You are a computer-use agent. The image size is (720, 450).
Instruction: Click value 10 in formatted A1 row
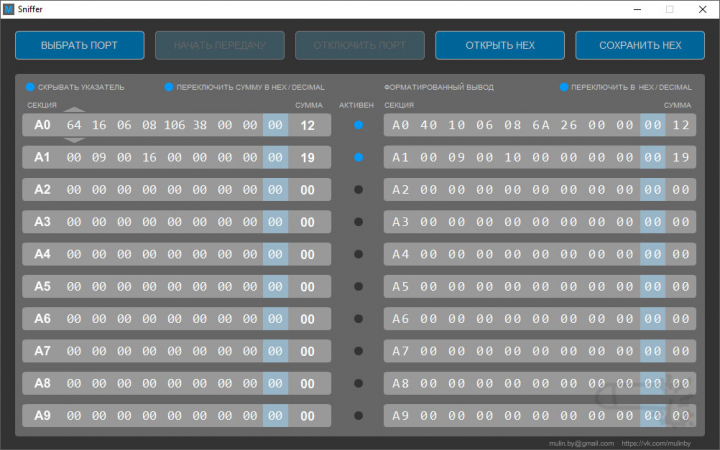[x=512, y=158]
